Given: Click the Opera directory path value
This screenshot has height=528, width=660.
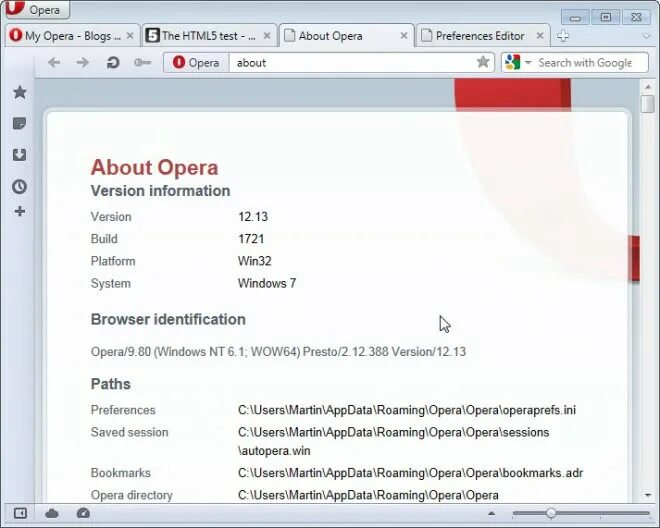Looking at the screenshot, I should 368,495.
